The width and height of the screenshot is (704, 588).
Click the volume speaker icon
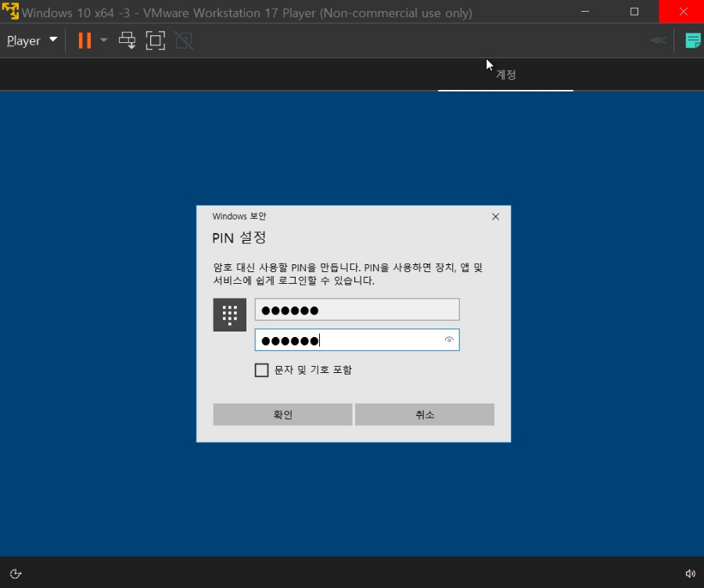click(x=690, y=574)
